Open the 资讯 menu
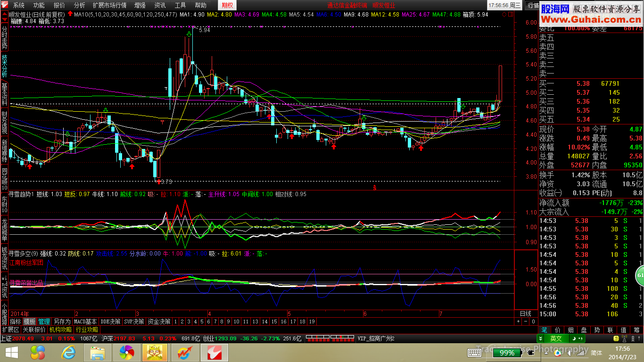This screenshot has width=644, height=362. 160,5
